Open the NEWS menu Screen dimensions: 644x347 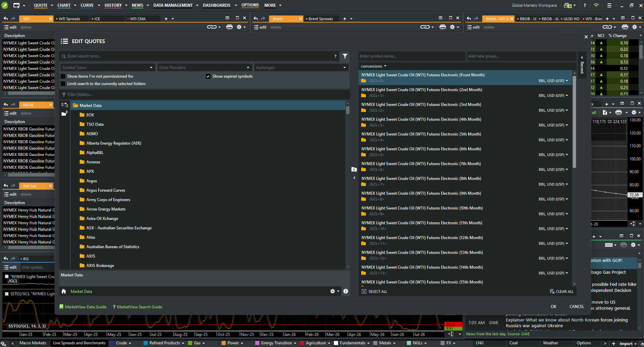point(137,5)
